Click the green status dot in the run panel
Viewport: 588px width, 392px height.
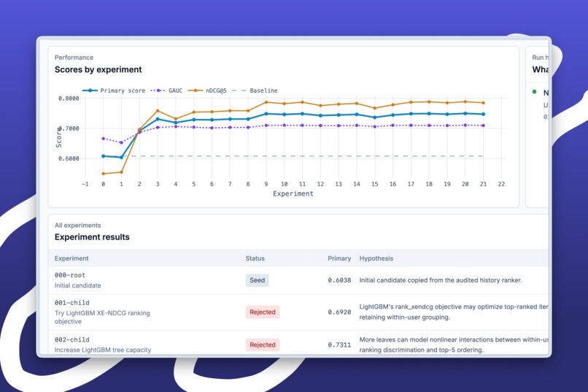534,92
